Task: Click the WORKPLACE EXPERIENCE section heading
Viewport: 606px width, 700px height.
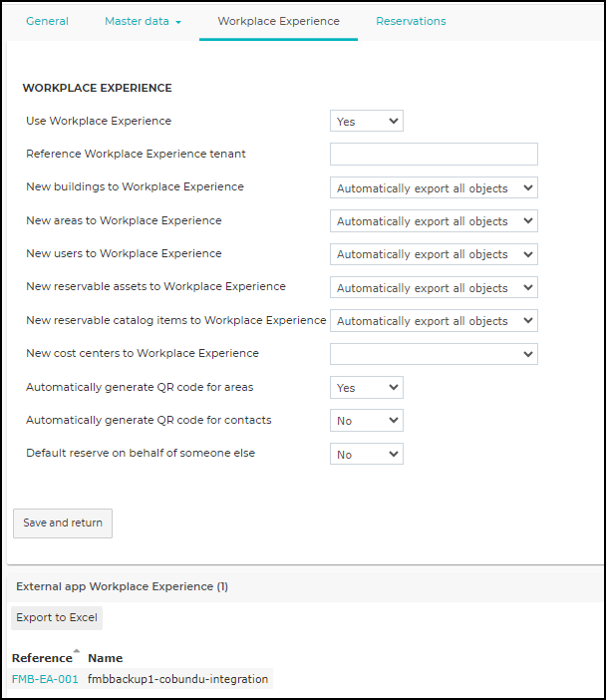Action: pyautogui.click(x=98, y=88)
